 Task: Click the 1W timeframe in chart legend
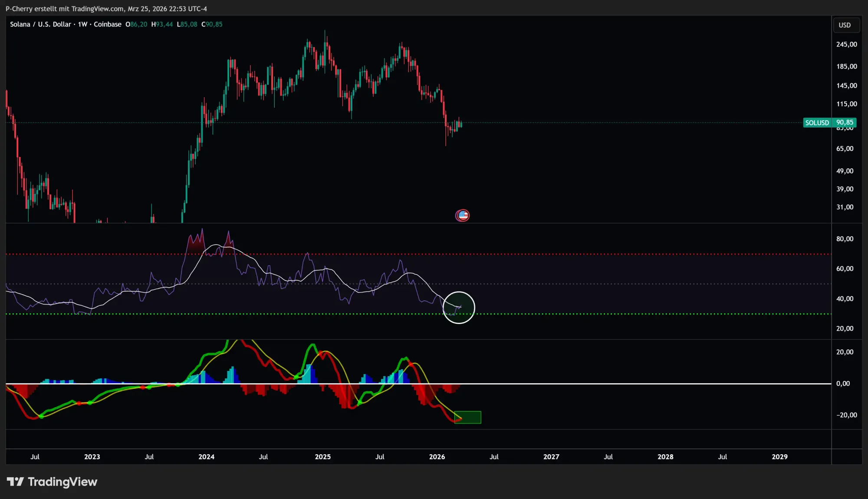[82, 24]
